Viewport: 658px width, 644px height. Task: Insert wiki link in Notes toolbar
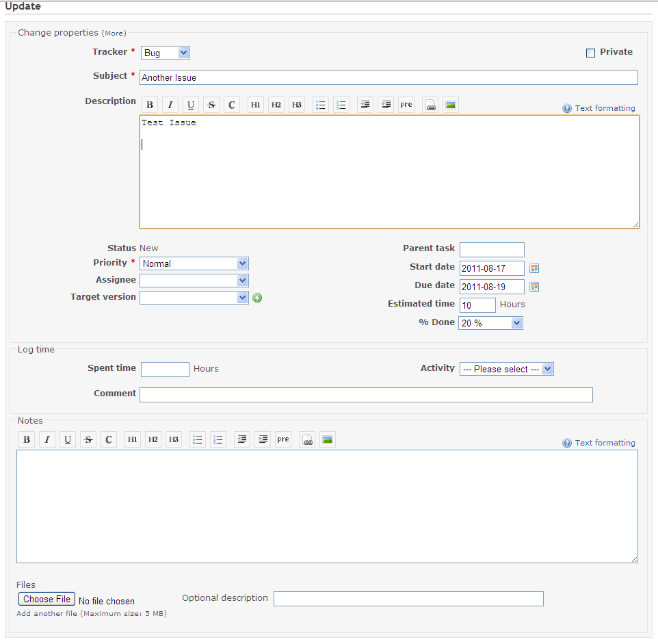(307, 439)
